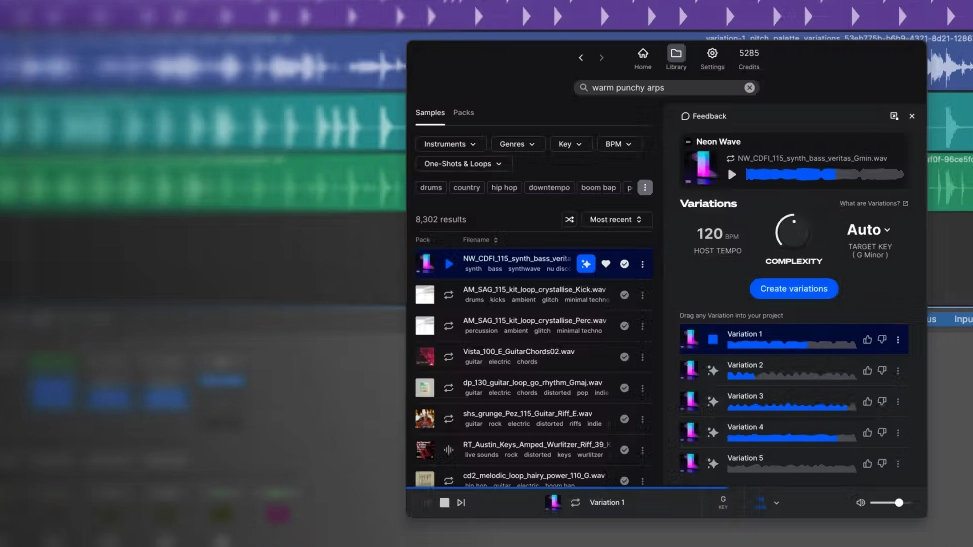Open more options for AM_SAG_115_kit_loop_crystallise_Perc.wav
This screenshot has width=973, height=547.
tap(642, 326)
